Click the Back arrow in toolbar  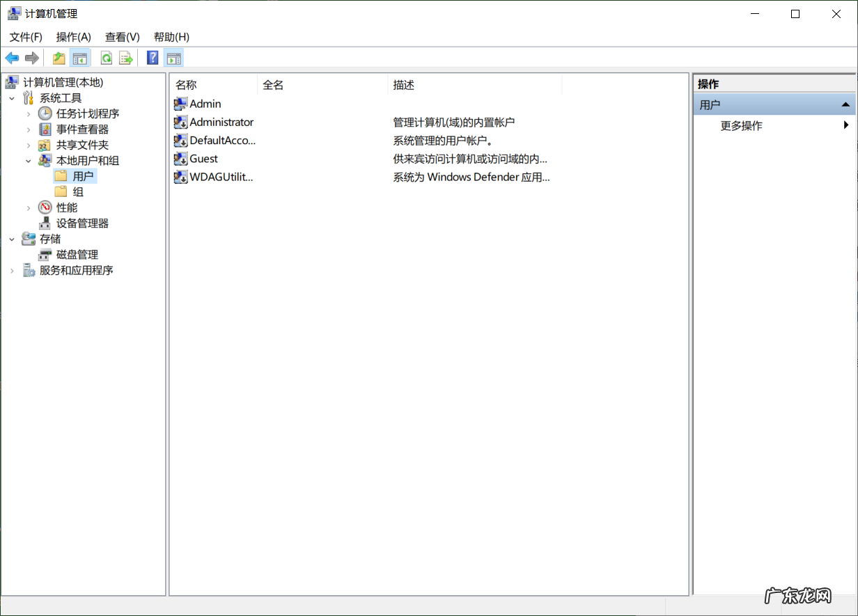point(12,58)
